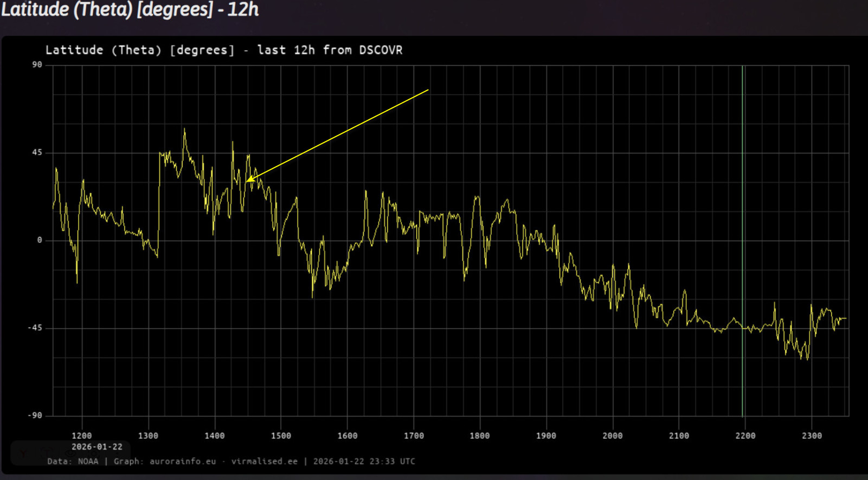Click the faint red Y icon in bottom-left overlay
Screen dimensions: 868x480
(x=23, y=452)
